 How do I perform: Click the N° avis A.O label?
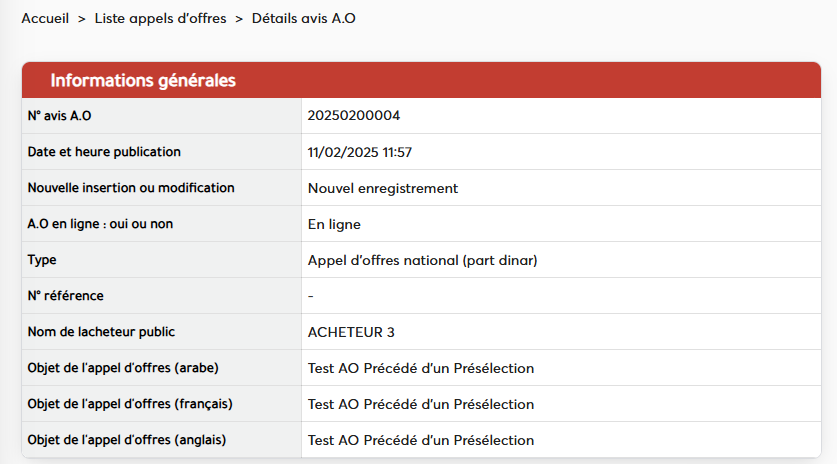click(59, 116)
